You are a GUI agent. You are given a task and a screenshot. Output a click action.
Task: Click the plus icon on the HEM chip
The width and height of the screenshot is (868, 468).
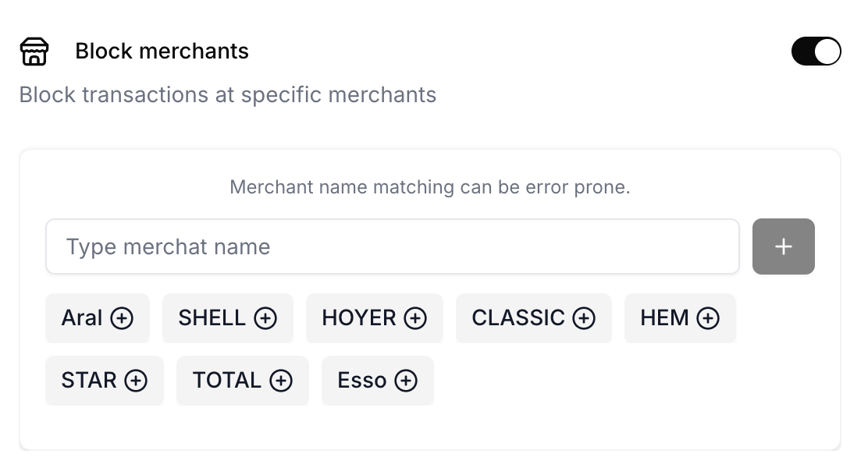coord(708,318)
